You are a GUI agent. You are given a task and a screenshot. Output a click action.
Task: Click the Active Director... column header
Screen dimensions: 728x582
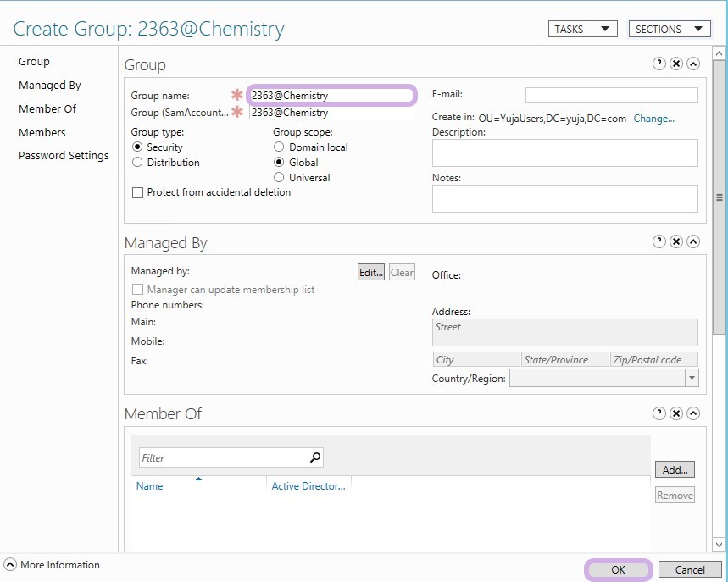point(308,486)
